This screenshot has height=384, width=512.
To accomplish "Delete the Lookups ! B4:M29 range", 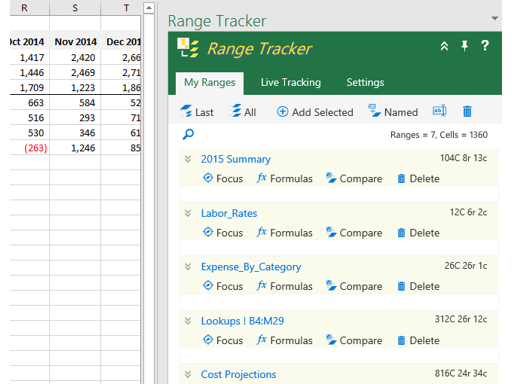I will 418,340.
